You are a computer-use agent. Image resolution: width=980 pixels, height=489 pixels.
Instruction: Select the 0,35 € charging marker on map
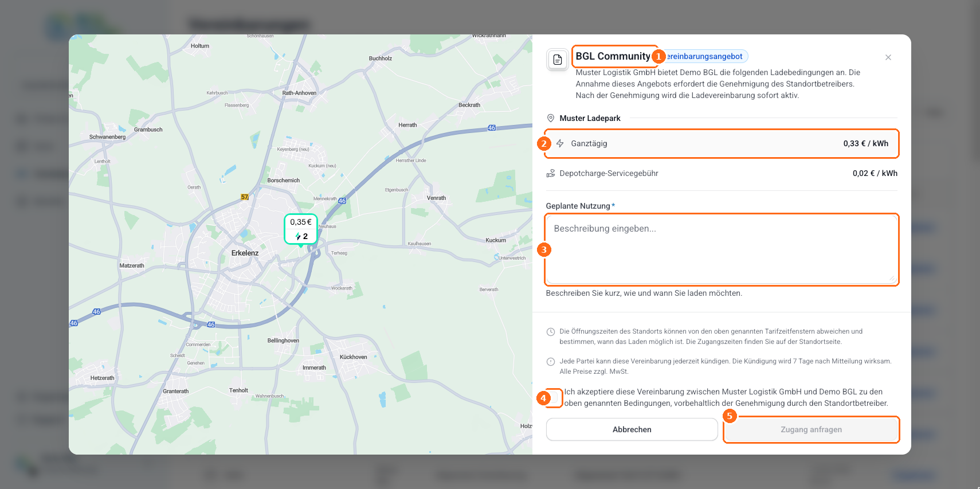[301, 229]
